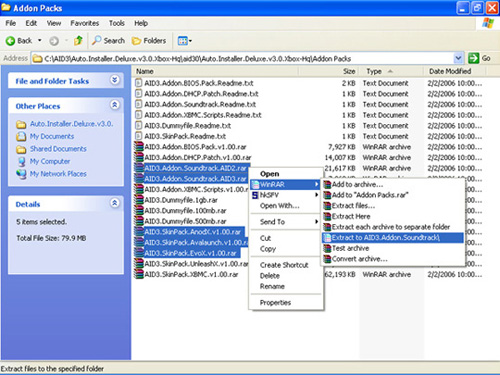500x375 pixels.
Task: Open My Computer link in sidebar
Action: 50,161
